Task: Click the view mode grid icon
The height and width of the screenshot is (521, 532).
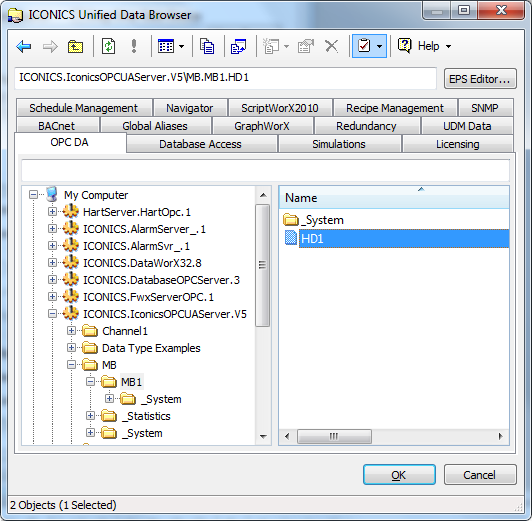Action: 166,46
